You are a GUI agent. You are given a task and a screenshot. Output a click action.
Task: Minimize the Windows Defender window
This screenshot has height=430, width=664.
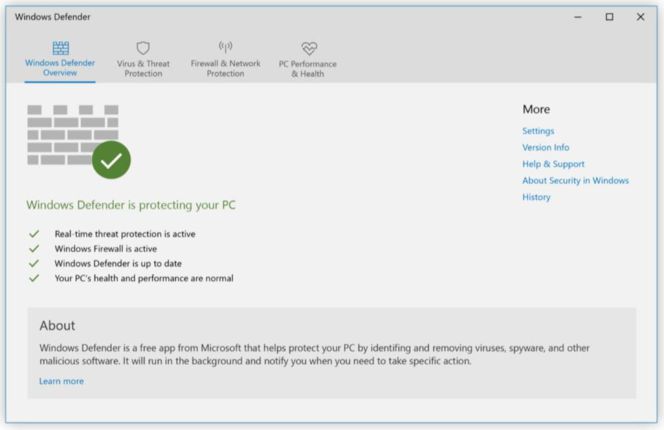point(578,17)
